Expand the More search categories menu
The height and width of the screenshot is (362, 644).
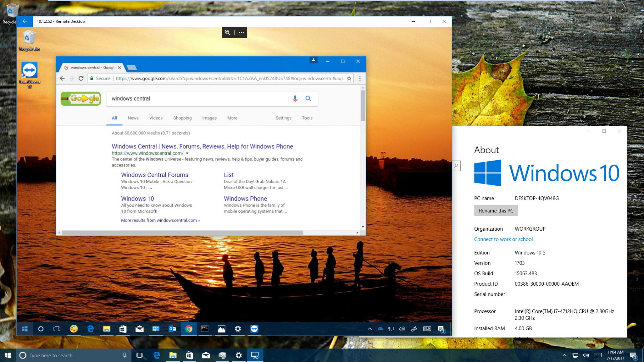point(232,118)
